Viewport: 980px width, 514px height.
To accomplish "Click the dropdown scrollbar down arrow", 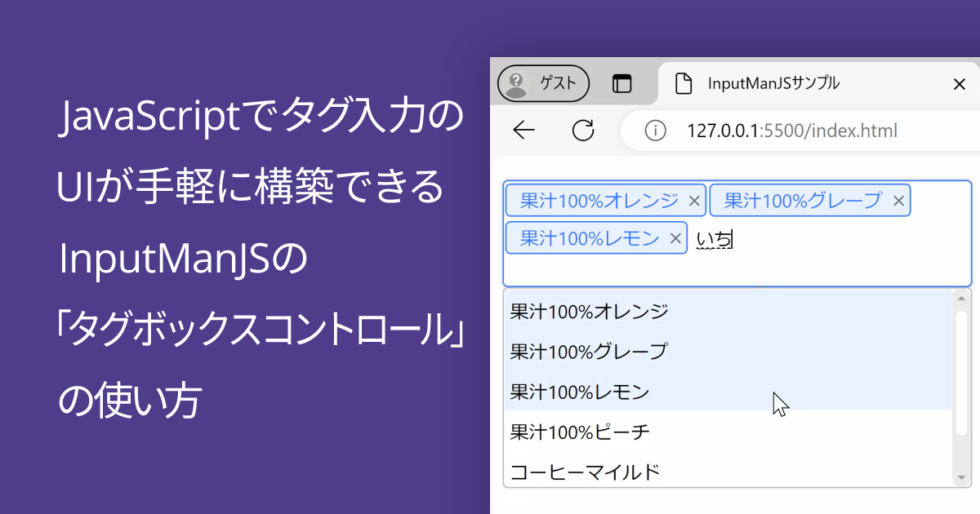I will [x=961, y=477].
